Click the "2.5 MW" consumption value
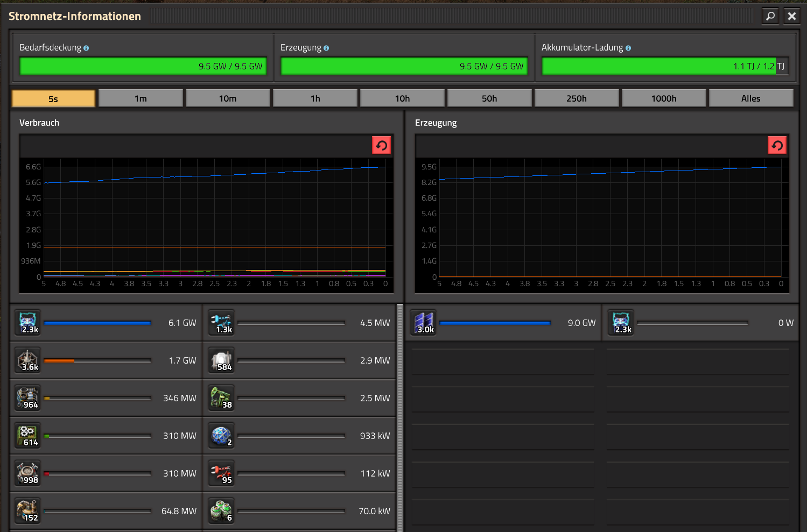 pyautogui.click(x=375, y=398)
